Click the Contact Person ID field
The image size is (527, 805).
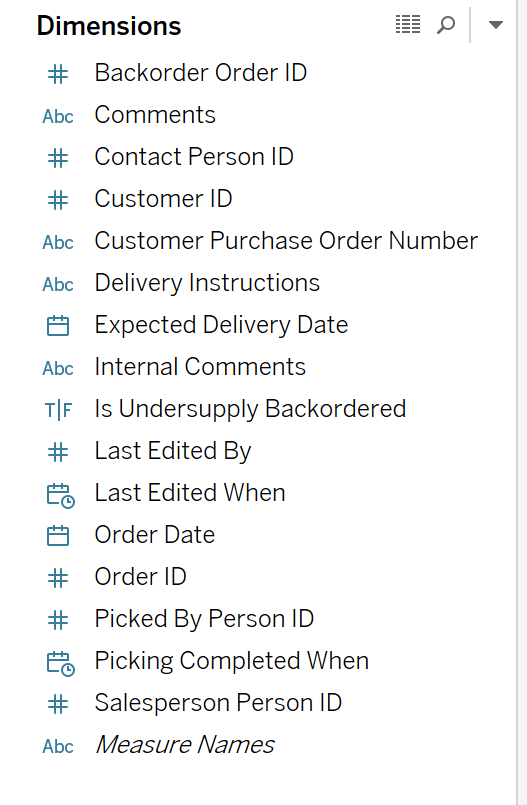[x=193, y=157]
